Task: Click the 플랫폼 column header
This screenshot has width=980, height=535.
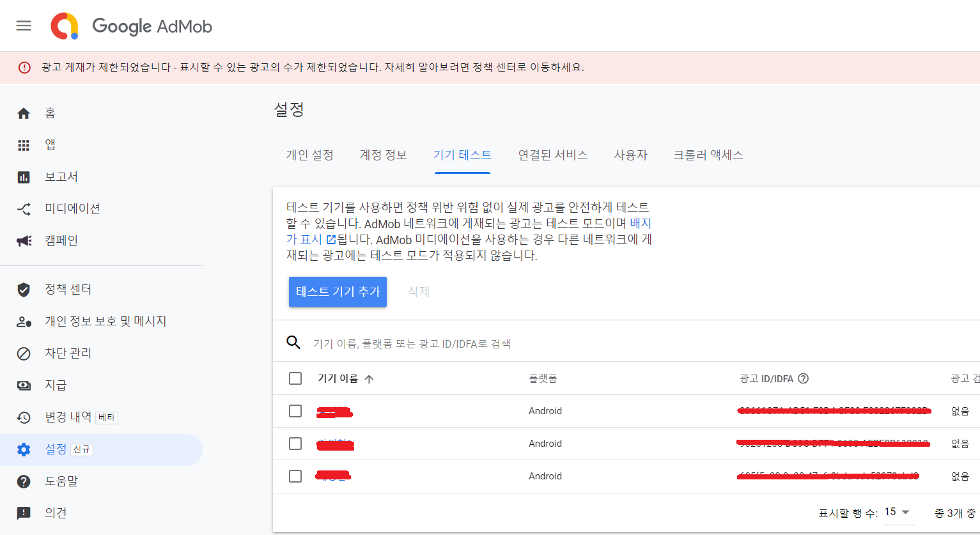Action: tap(543, 378)
